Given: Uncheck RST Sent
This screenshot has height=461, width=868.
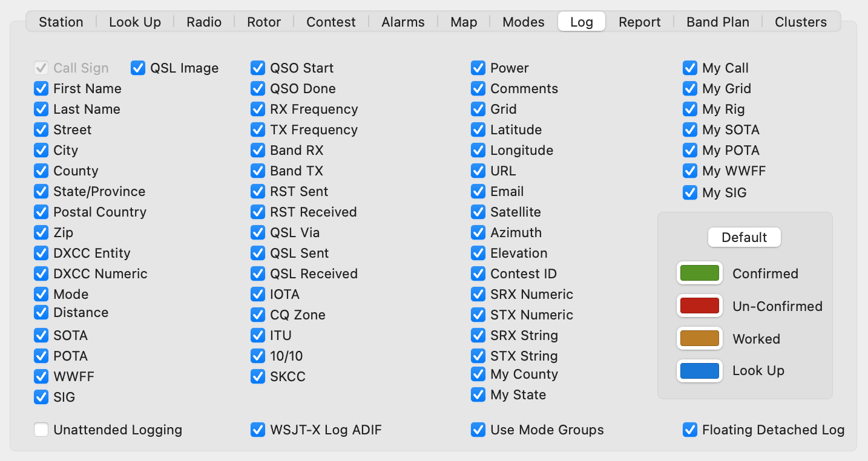Looking at the screenshot, I should coord(258,192).
